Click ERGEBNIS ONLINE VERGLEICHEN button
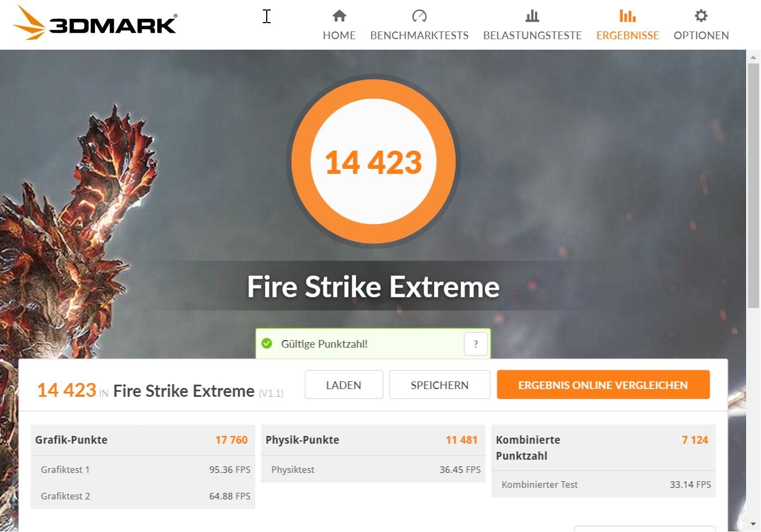Image resolution: width=761 pixels, height=532 pixels. pos(603,385)
